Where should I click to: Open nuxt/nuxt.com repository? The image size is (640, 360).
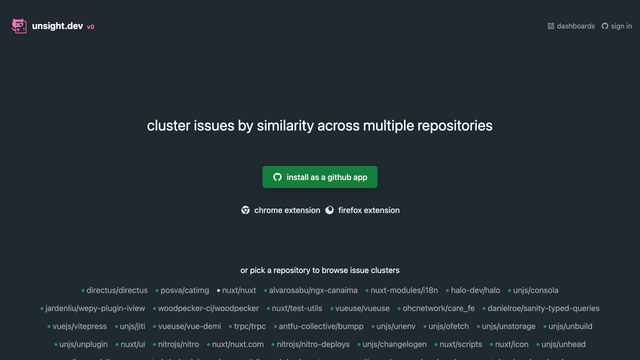tap(238, 344)
